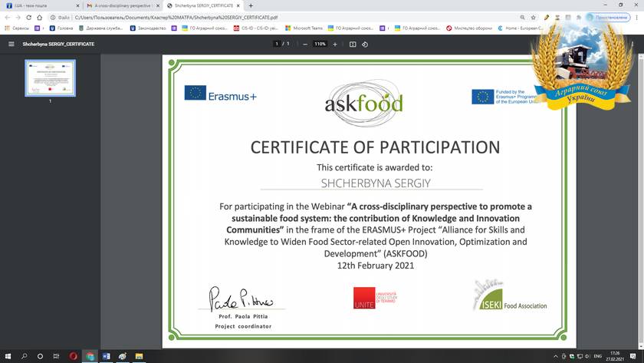Click the pencil extension icon
Screen dimensions: 644x363
pos(546,17)
